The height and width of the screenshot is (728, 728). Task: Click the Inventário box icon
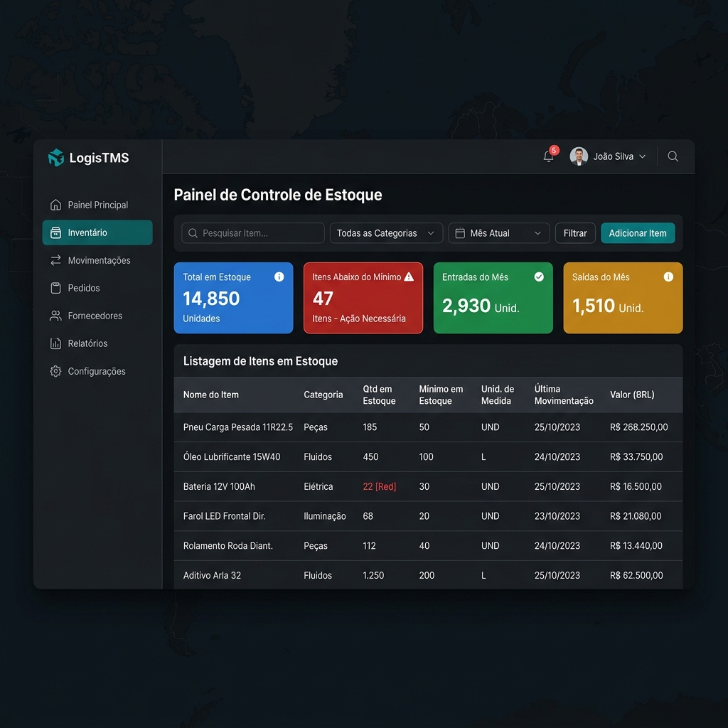pyautogui.click(x=55, y=232)
